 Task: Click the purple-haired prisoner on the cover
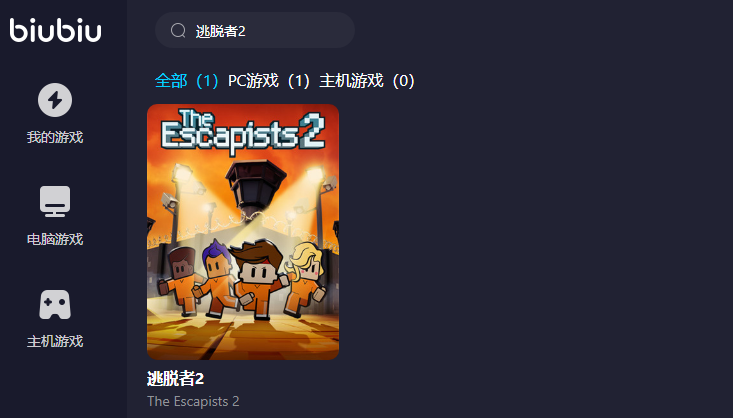coord(214,278)
